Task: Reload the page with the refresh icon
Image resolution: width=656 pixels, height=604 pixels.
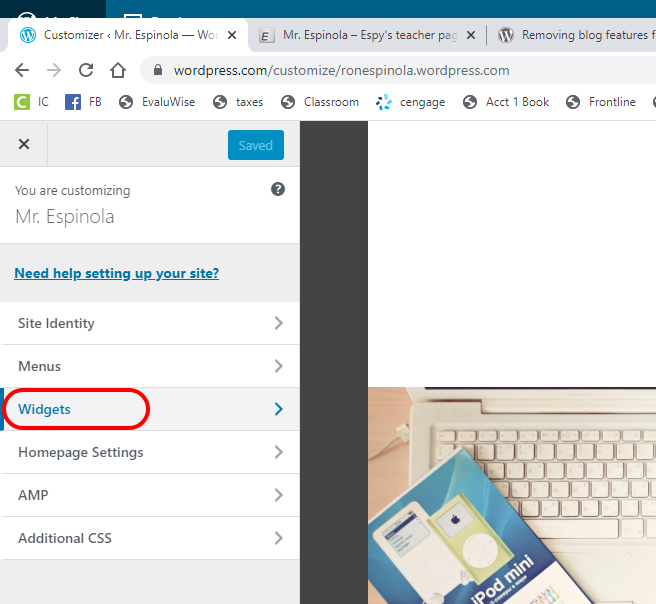Action: click(86, 71)
